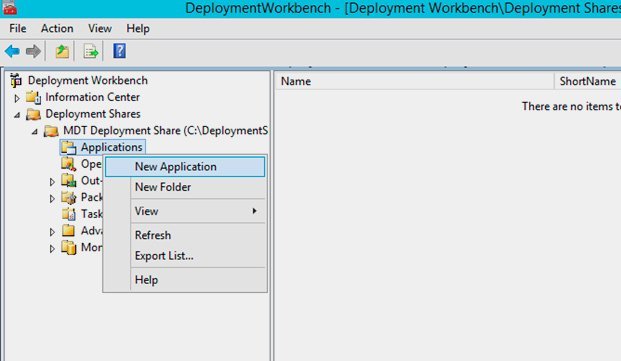Image resolution: width=621 pixels, height=361 pixels.
Task: Click the Forward arrow toolbar icon
Action: 33,51
